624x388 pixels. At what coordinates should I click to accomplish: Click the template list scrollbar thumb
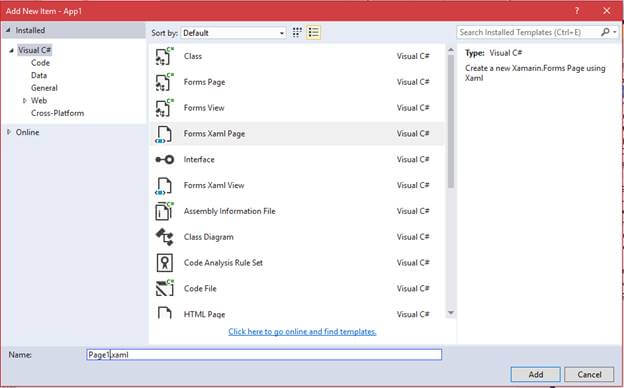[x=451, y=121]
